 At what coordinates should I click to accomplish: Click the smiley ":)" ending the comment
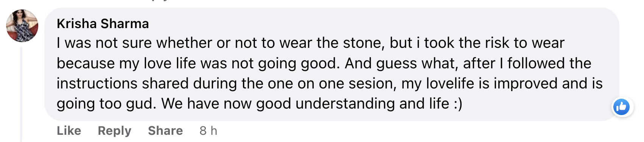coord(458,104)
